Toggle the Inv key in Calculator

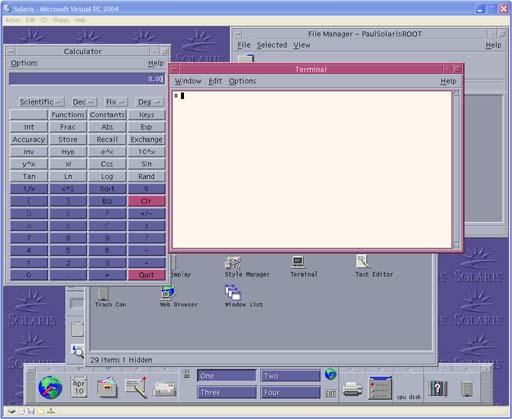pos(29,152)
